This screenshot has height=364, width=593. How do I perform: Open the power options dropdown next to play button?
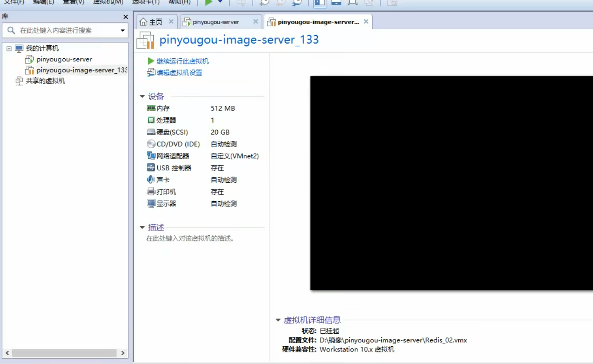(220, 2)
